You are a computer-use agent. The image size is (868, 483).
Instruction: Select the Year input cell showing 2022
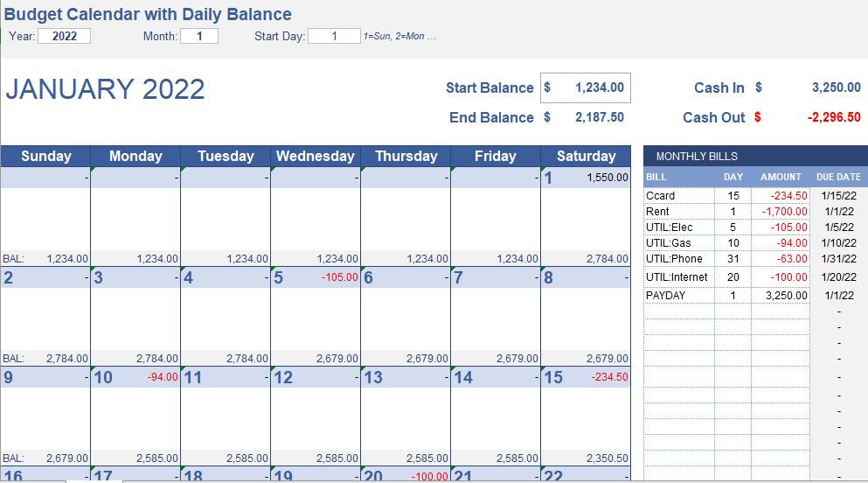(64, 36)
